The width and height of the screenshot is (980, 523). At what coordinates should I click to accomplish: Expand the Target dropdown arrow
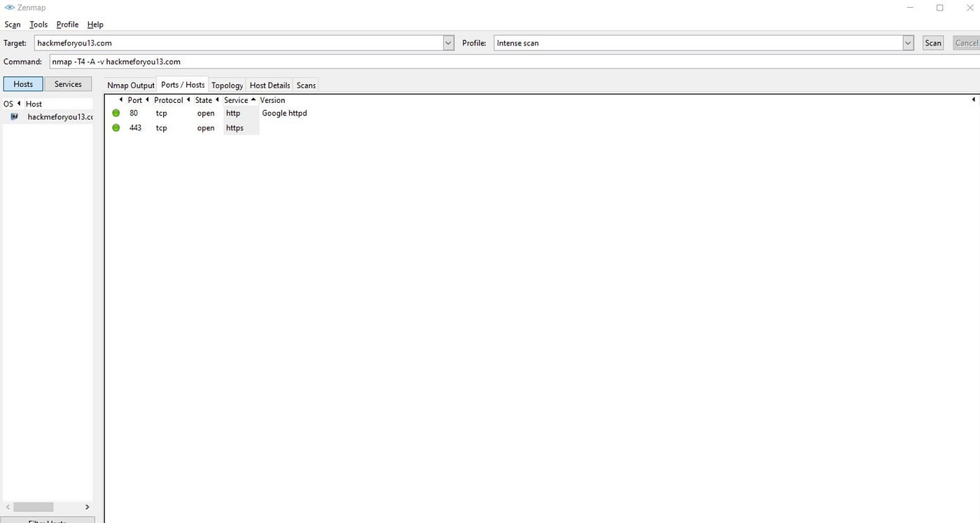pos(449,43)
